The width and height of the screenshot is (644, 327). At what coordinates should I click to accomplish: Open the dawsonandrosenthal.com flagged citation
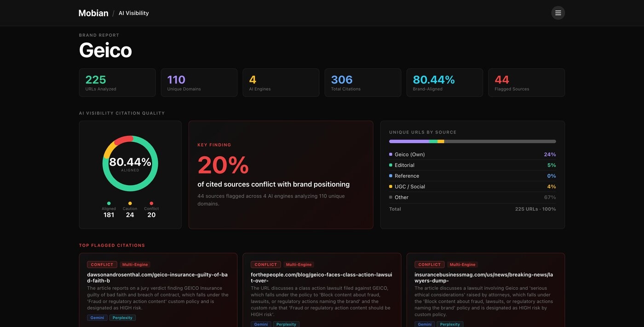(x=157, y=278)
